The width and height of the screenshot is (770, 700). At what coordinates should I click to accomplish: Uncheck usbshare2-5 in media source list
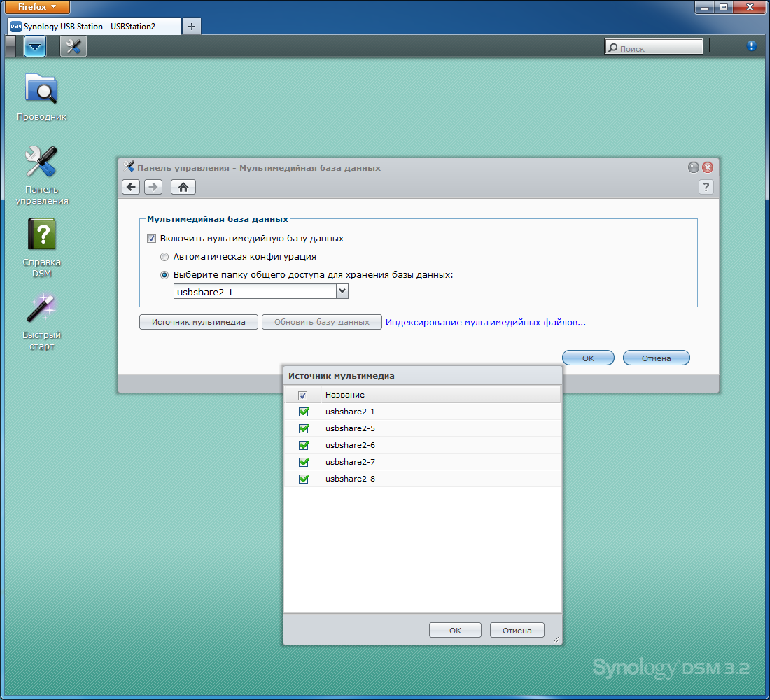[x=304, y=428]
